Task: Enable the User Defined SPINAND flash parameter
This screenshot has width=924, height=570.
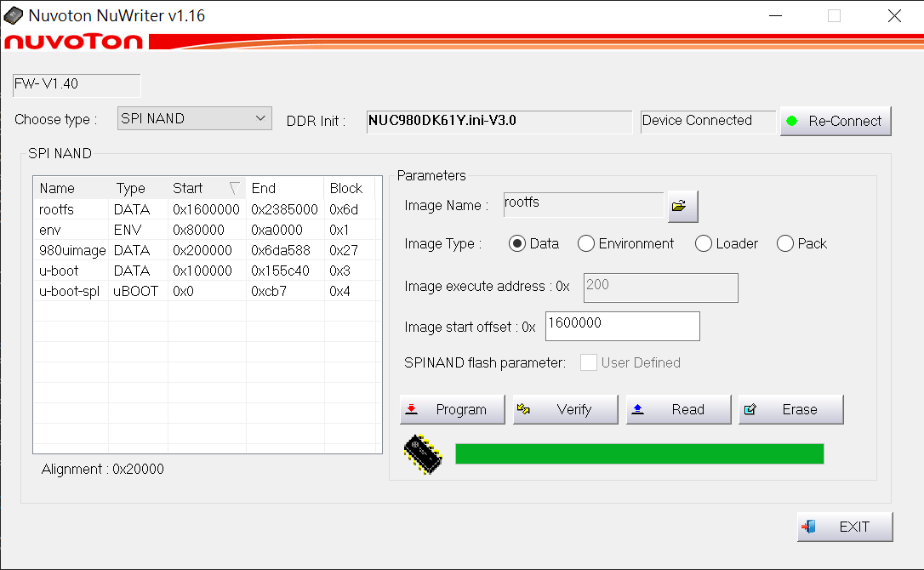Action: pos(589,362)
